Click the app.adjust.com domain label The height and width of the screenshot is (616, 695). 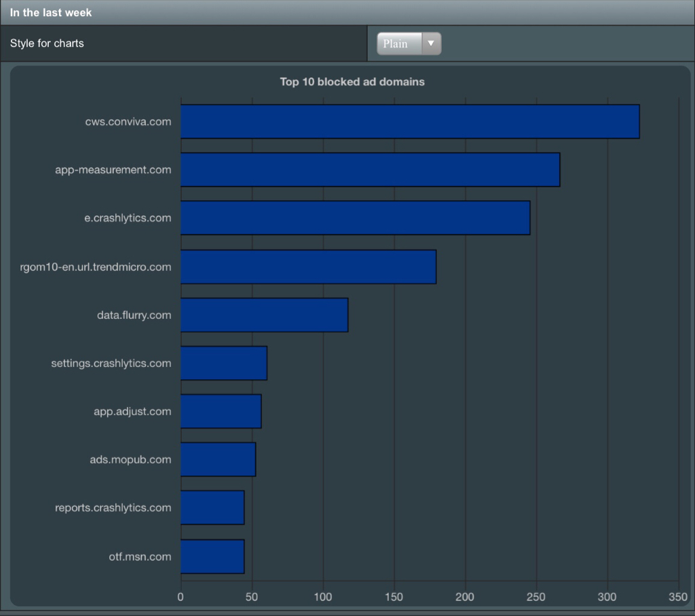(132, 412)
